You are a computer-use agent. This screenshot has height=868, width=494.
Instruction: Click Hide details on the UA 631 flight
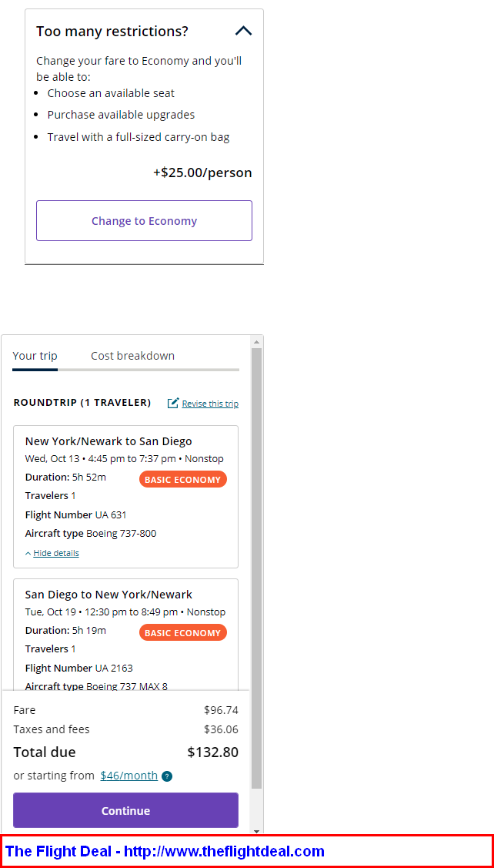pyautogui.click(x=56, y=553)
